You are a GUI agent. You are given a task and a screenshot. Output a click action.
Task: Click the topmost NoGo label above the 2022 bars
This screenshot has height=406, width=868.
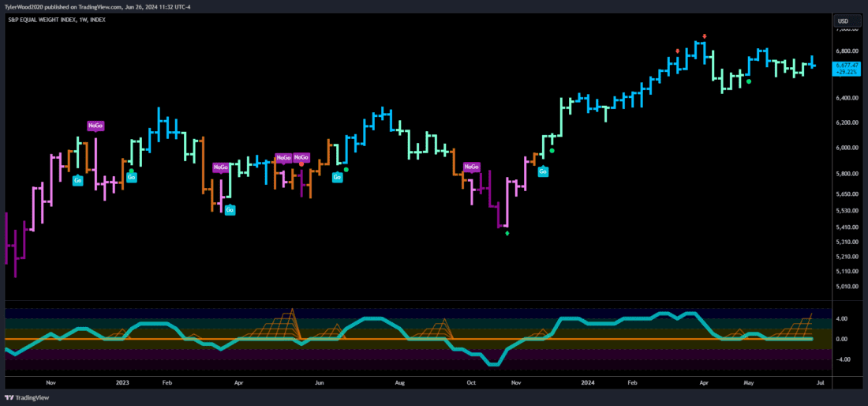[95, 126]
